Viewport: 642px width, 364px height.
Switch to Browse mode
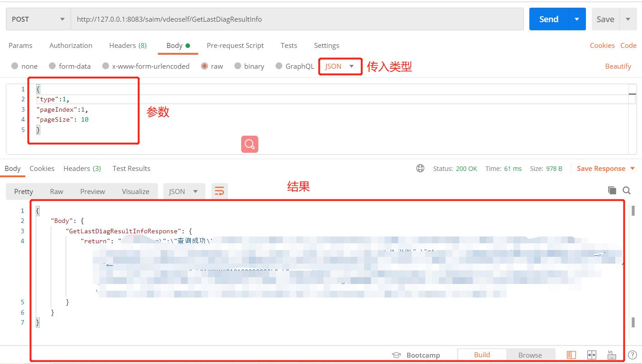[530, 355]
